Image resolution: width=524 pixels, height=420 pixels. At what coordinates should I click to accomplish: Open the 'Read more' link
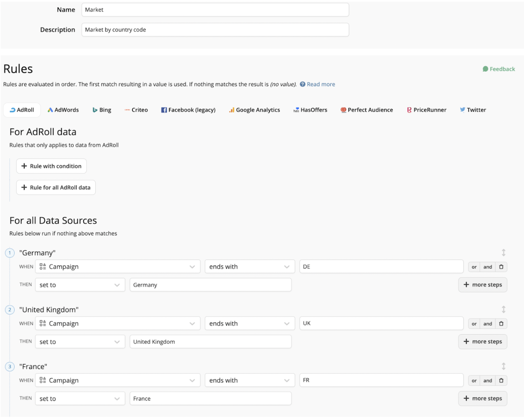click(x=321, y=84)
